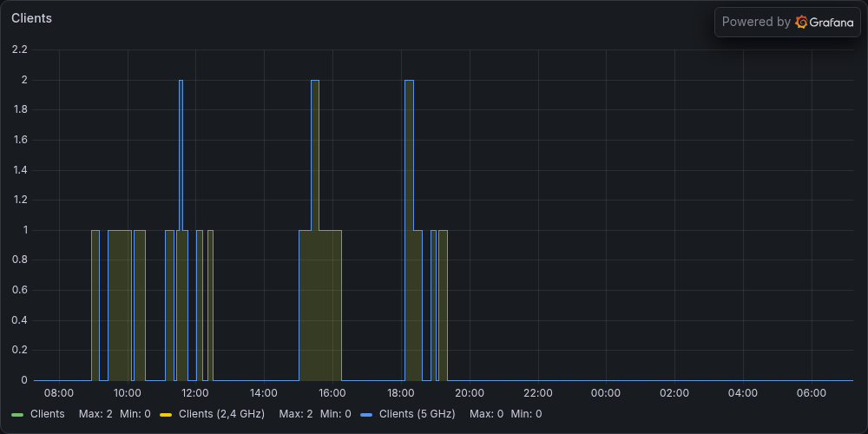
Task: Click the 14:00 time axis label
Action: pos(264,393)
